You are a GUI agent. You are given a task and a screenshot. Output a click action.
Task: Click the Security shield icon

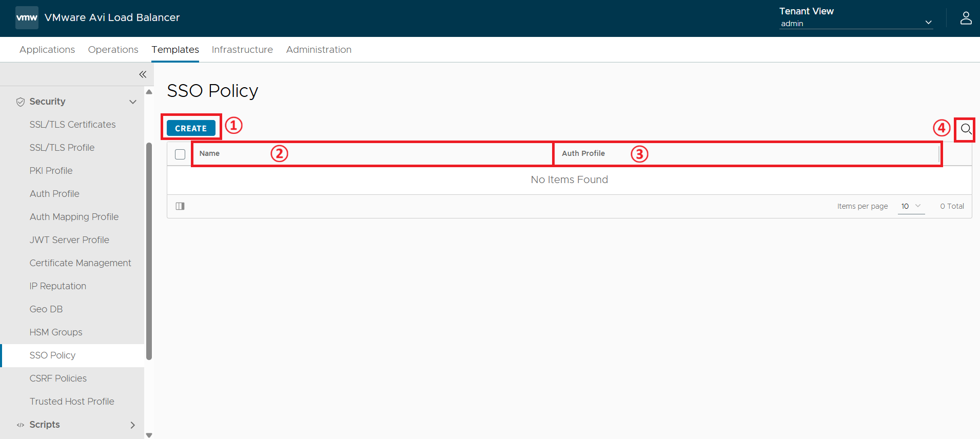point(21,102)
